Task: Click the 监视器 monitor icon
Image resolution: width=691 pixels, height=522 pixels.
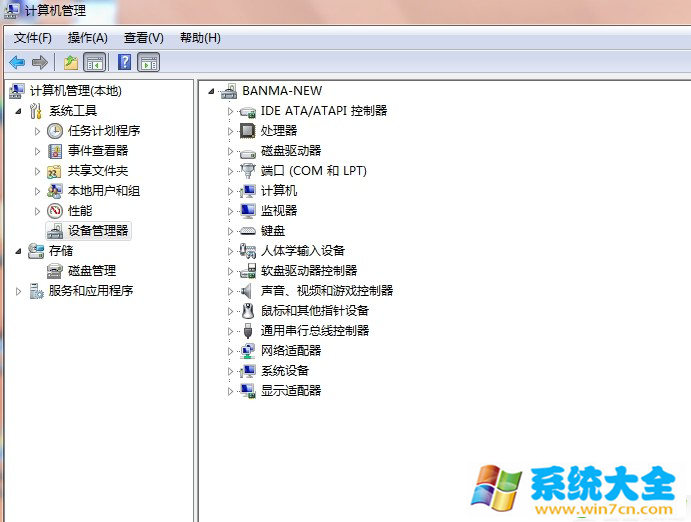Action: [248, 211]
